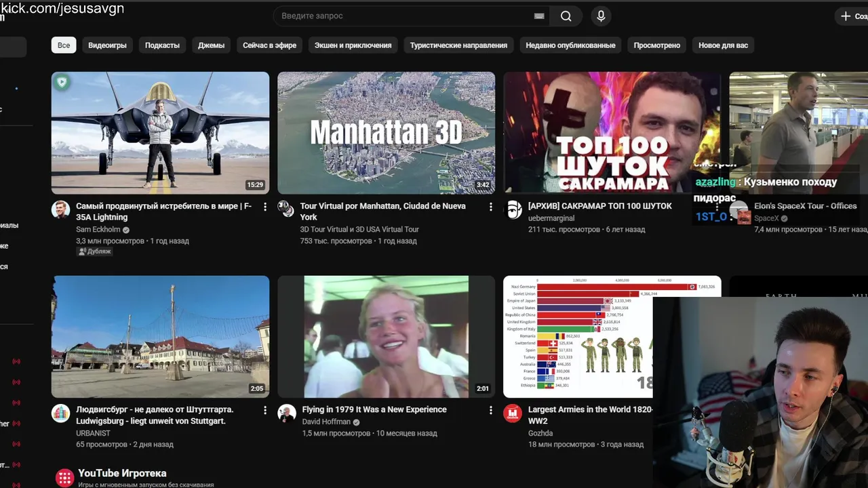
Task: Open title Tour Virtual por Manhattan
Action: (382, 211)
